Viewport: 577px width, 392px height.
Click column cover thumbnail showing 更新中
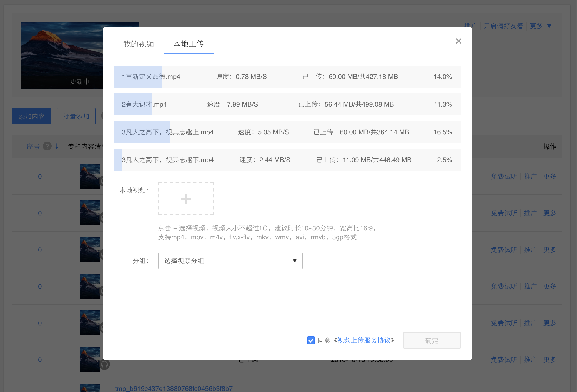(62, 56)
